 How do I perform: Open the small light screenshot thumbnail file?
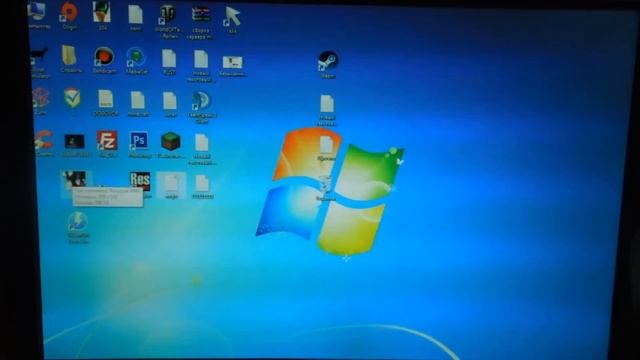[x=232, y=62]
